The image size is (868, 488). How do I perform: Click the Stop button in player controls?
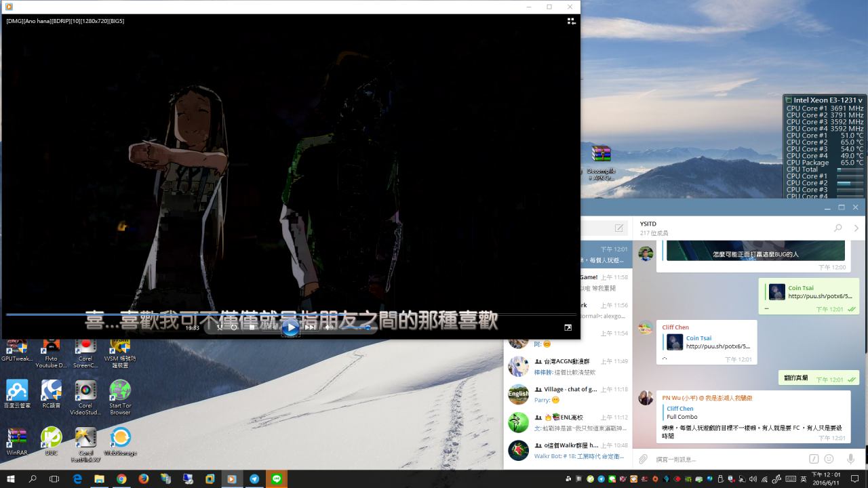(252, 327)
